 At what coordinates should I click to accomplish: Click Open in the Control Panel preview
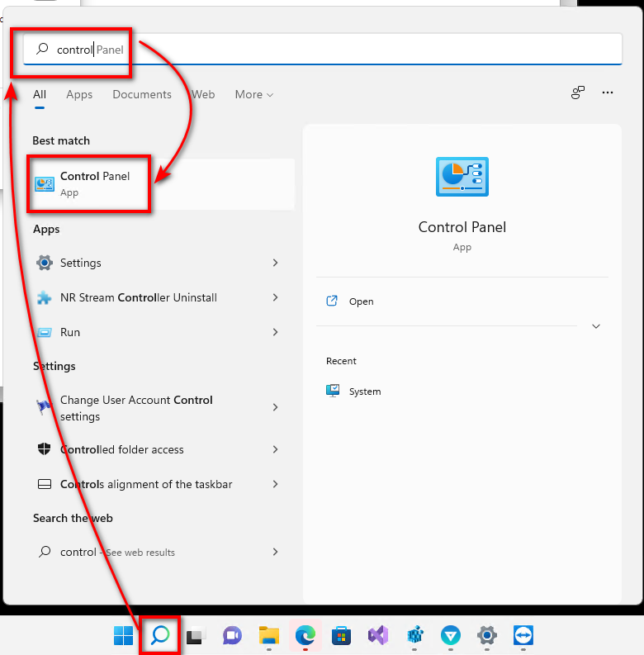[361, 301]
